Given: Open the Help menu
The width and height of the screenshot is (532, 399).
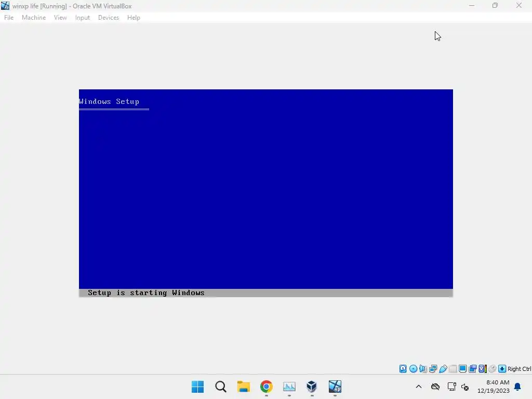Looking at the screenshot, I should click(x=134, y=18).
